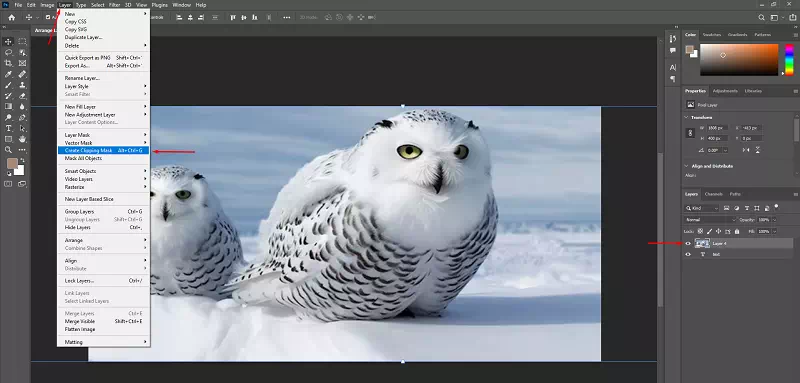Open the Layers panel flyout menu

[x=795, y=194]
